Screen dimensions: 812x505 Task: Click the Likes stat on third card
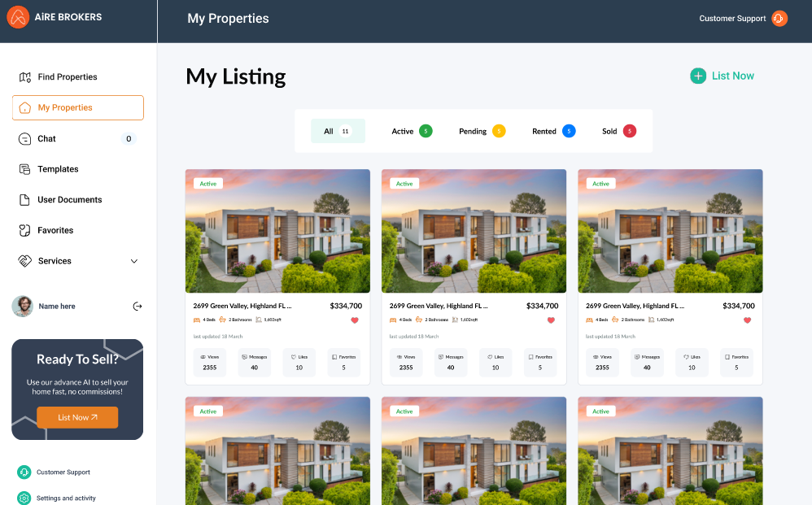692,362
